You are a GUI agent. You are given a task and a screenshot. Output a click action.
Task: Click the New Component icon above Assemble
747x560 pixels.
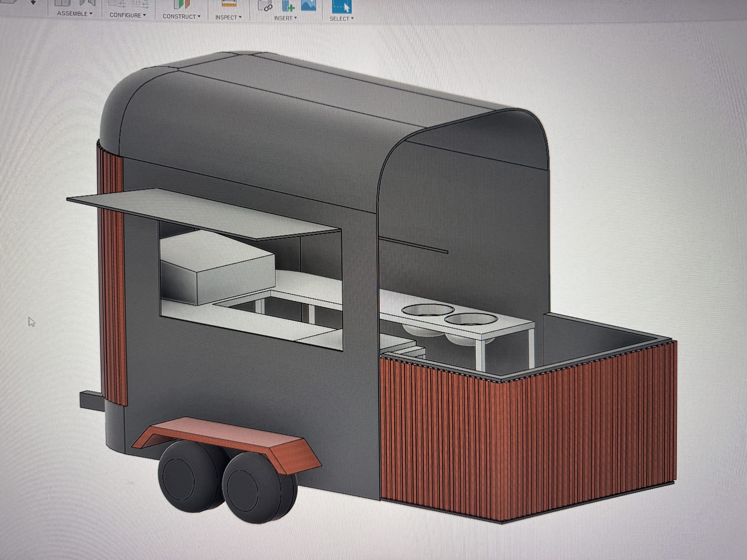[62, 3]
